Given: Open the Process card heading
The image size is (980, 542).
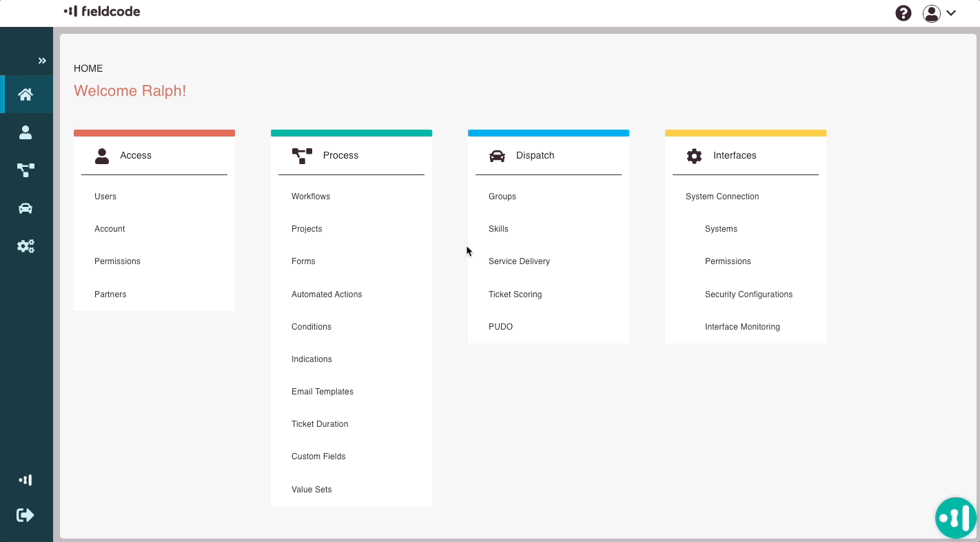Looking at the screenshot, I should click(x=340, y=156).
